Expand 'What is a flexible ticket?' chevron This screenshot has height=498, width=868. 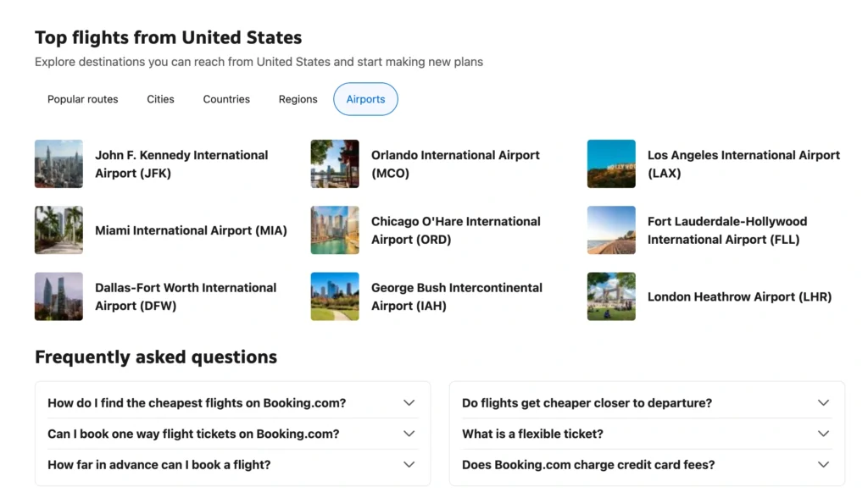point(824,434)
